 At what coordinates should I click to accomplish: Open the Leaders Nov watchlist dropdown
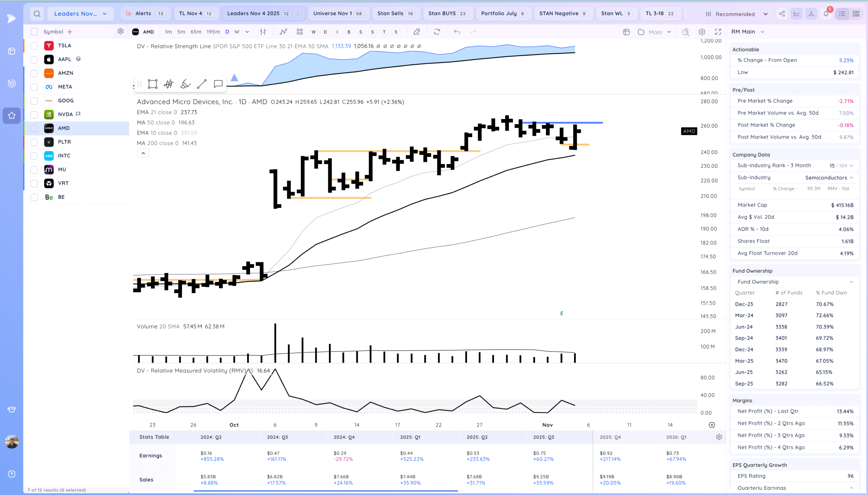80,14
